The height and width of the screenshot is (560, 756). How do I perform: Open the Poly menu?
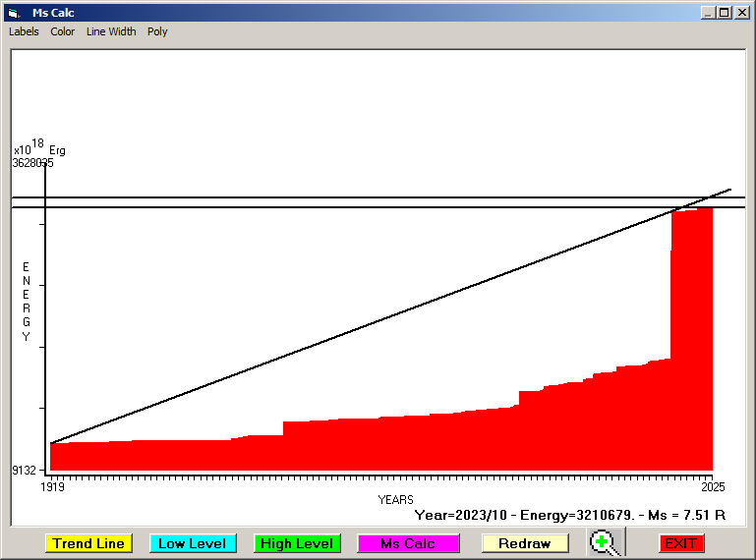click(157, 31)
